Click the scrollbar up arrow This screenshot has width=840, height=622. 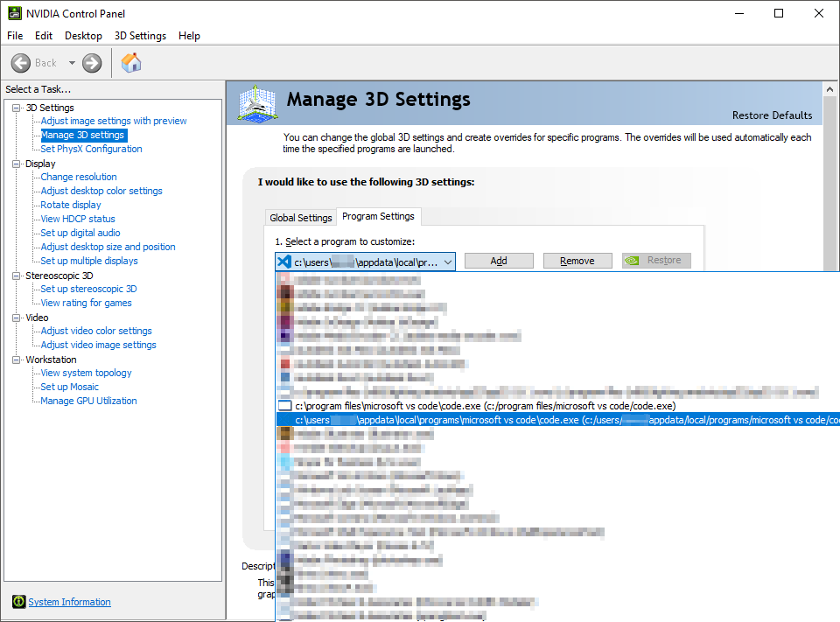(x=829, y=89)
